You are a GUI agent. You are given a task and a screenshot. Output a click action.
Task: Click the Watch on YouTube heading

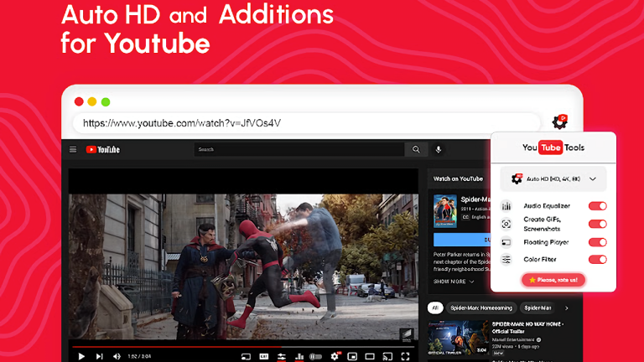coord(458,178)
